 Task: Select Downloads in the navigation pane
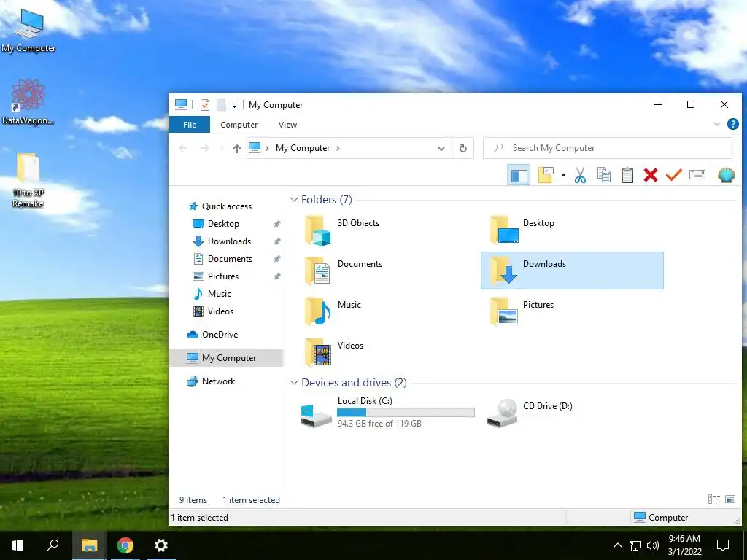[x=228, y=241]
